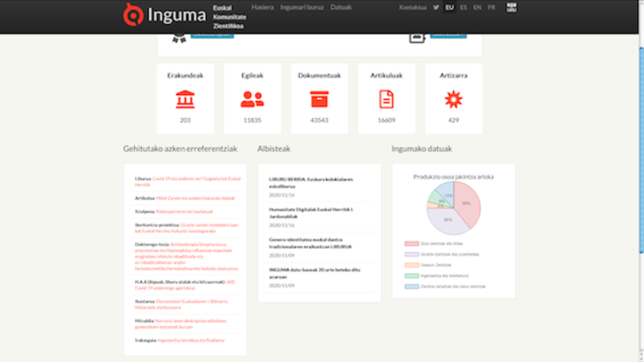Open the Hasiera menu item
The height and width of the screenshot is (362, 644).
point(262,7)
